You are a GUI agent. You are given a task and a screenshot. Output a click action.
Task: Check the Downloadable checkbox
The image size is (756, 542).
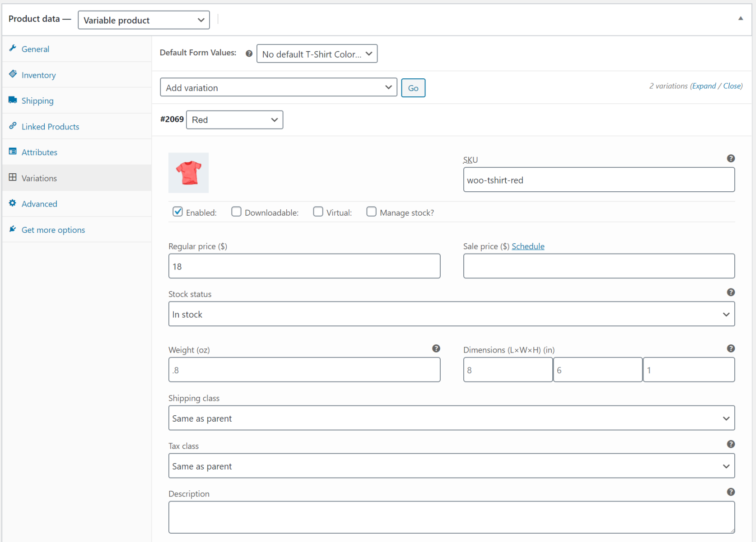click(x=236, y=212)
